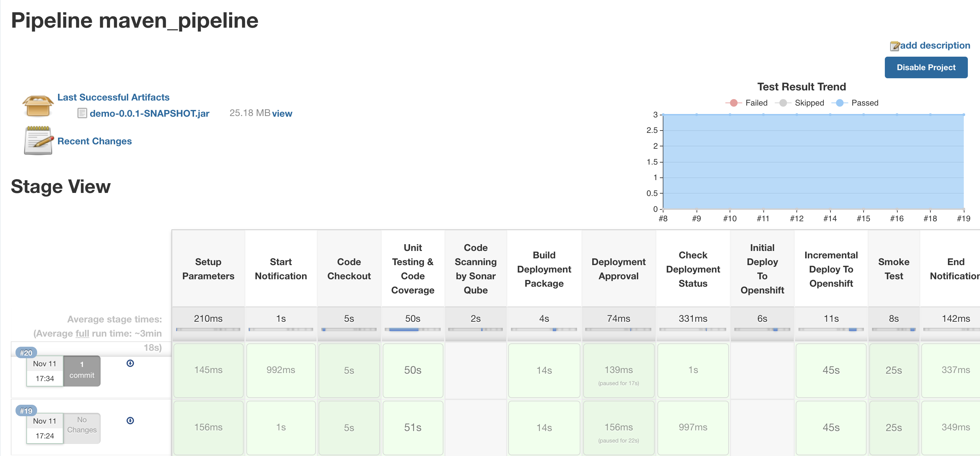This screenshot has height=456, width=980.
Task: Open the add description link
Action: point(935,45)
